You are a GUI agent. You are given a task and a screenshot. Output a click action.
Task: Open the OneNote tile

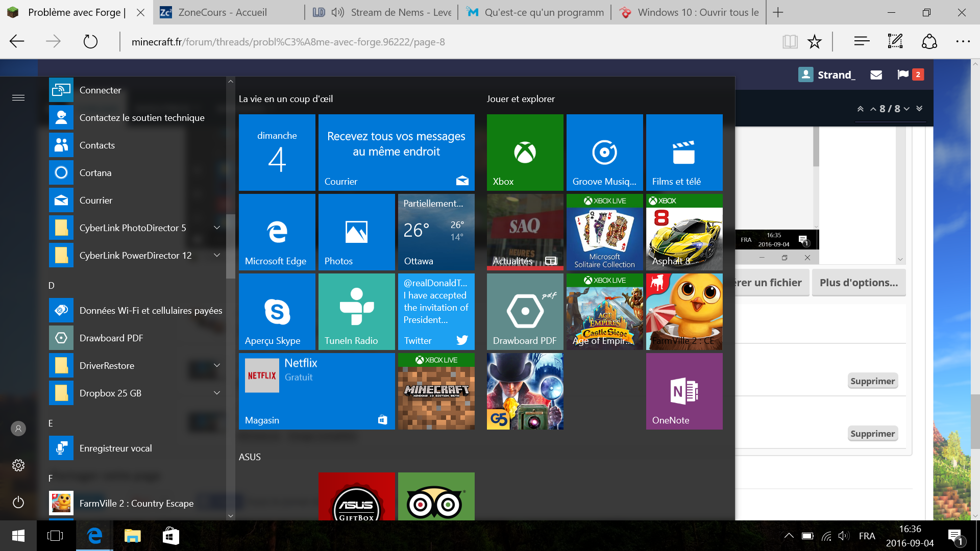(x=684, y=391)
